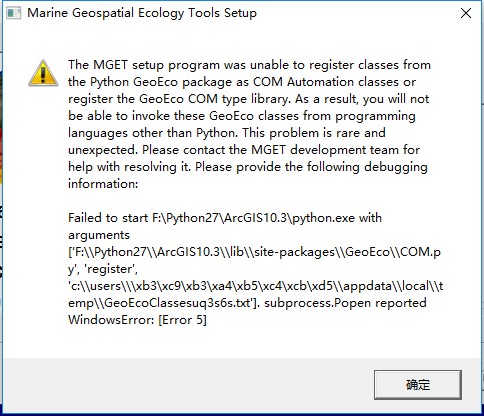Click the phrase subprocess.Popen reported
484x416 pixels.
tap(345, 303)
